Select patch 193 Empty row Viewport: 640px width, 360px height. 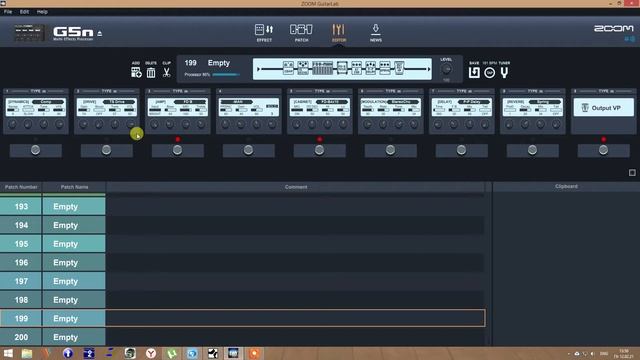pyautogui.click(x=242, y=207)
